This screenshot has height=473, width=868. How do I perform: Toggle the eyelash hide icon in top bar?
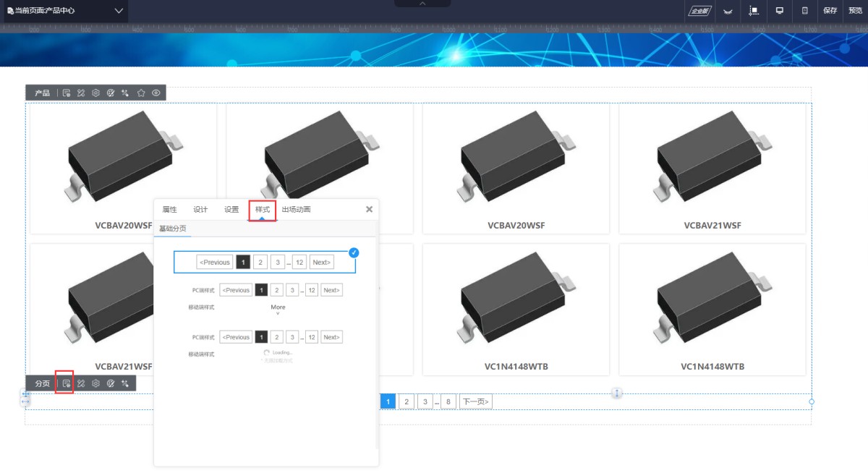point(728,11)
